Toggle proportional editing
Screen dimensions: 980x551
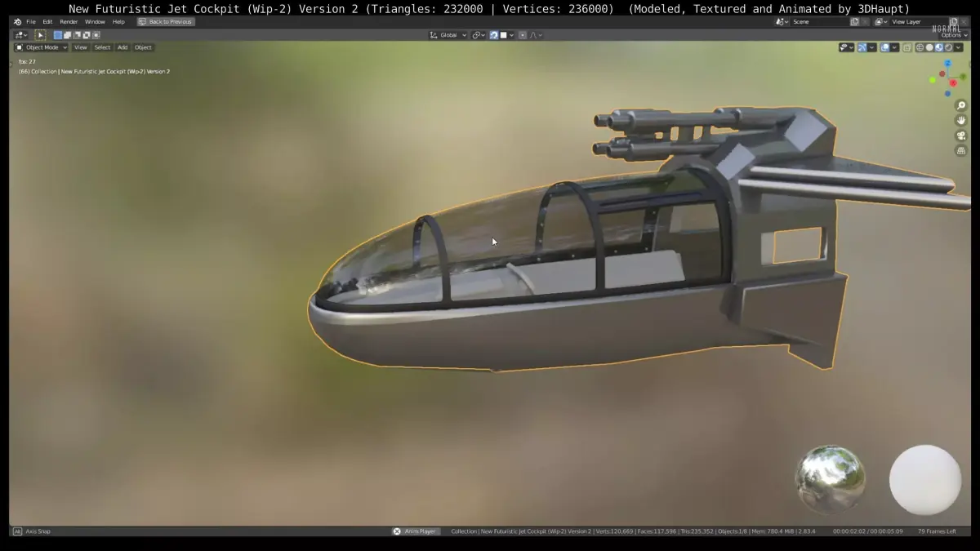click(x=523, y=35)
